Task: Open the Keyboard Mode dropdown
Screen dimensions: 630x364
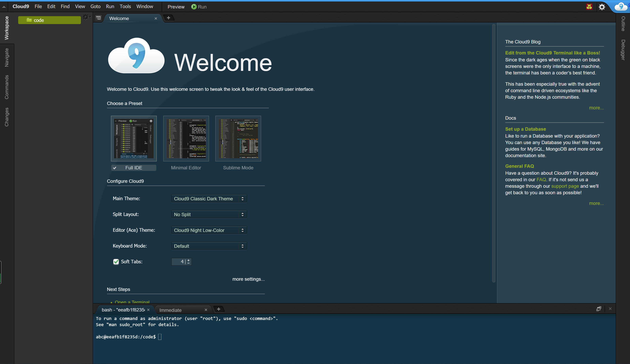Action: point(209,246)
